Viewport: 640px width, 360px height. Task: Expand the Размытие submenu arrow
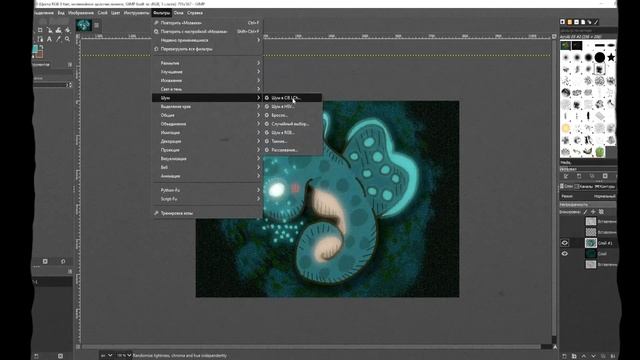[x=258, y=63]
